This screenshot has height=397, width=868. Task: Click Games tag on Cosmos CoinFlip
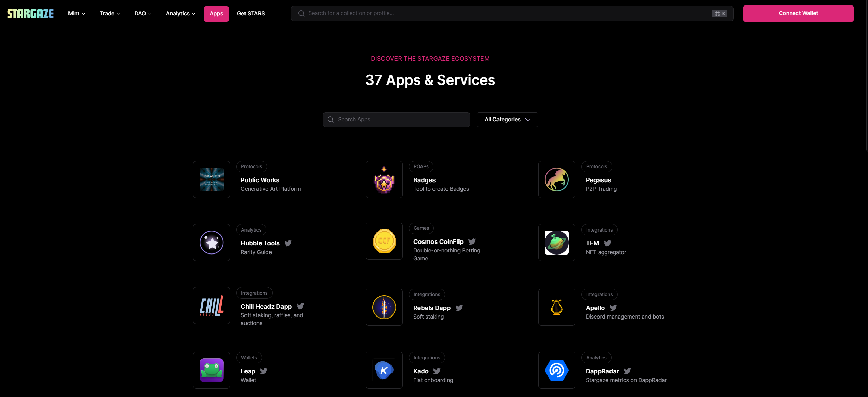tap(421, 228)
